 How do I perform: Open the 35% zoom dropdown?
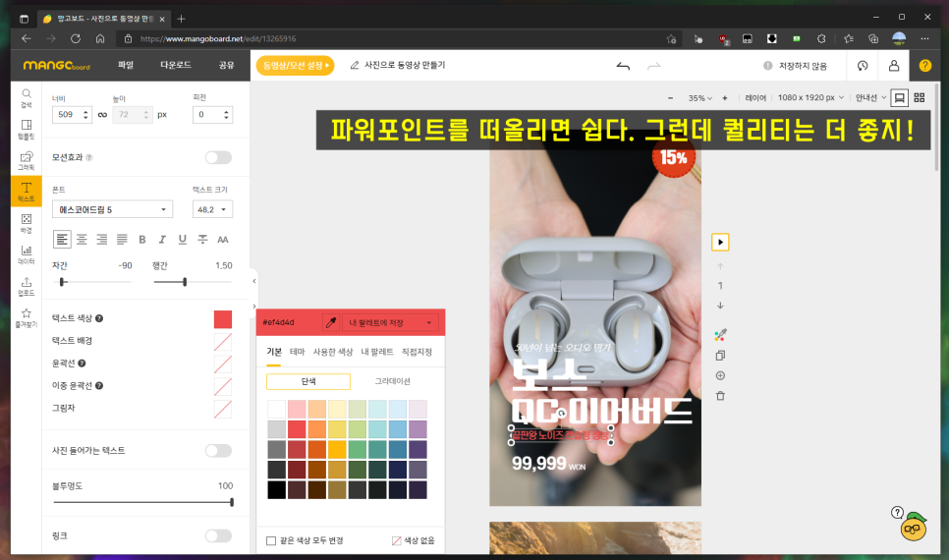[x=699, y=98]
